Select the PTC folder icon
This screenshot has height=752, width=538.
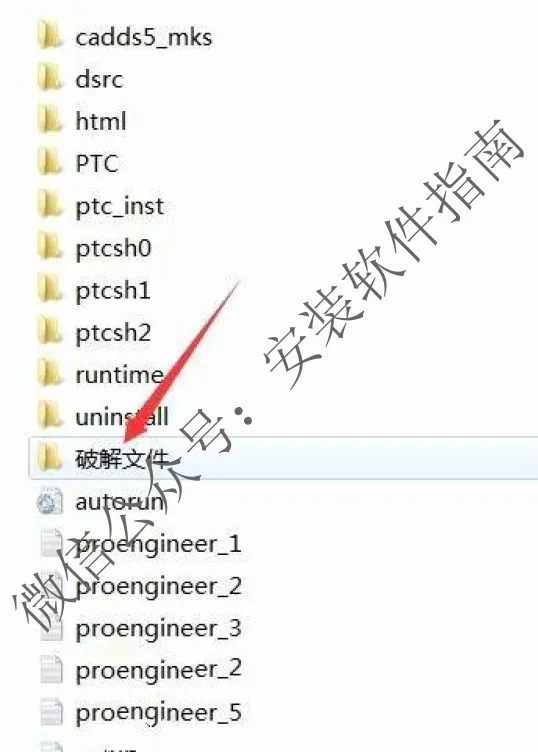[x=50, y=163]
